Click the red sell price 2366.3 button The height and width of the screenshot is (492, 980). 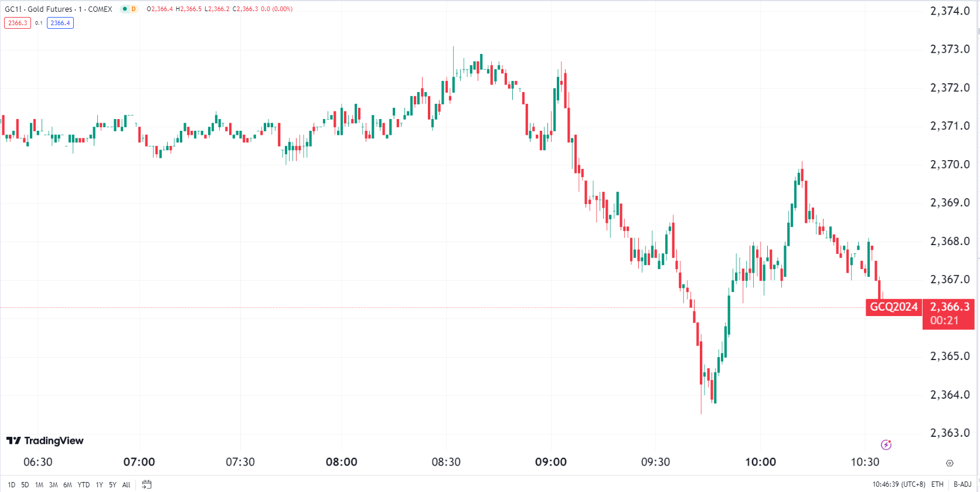tap(17, 23)
